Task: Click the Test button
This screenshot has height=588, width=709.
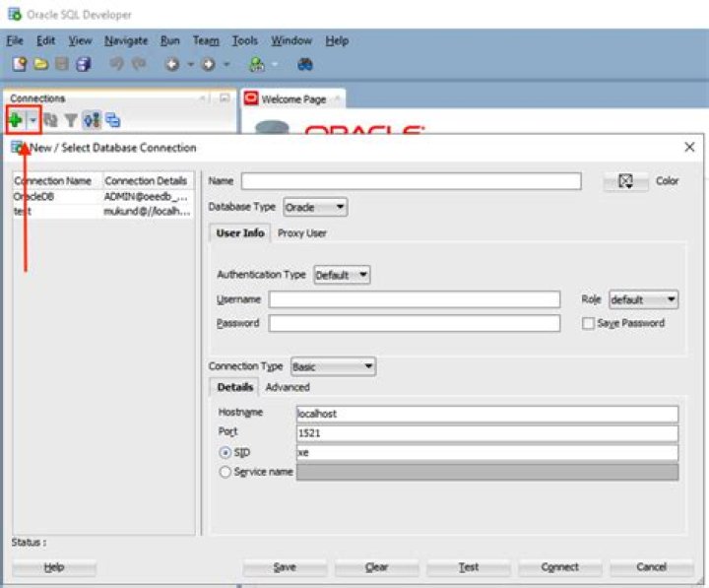Action: (469, 567)
